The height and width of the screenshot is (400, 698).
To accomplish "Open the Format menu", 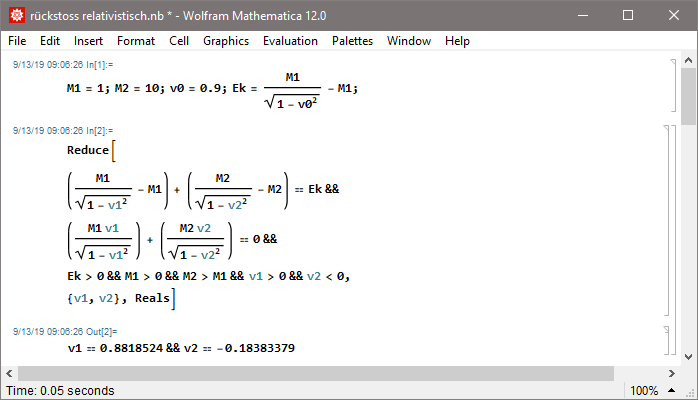I will coord(136,41).
